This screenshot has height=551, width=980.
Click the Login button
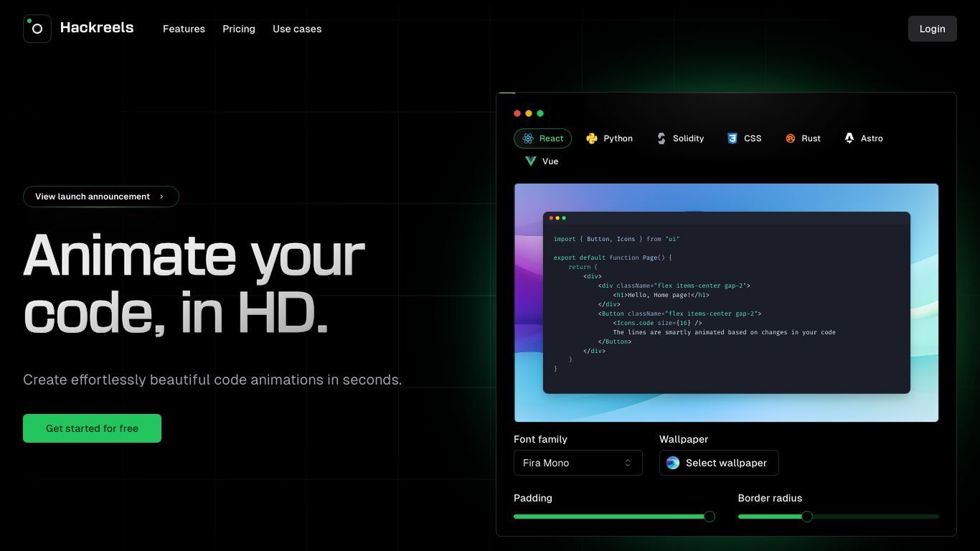[932, 29]
